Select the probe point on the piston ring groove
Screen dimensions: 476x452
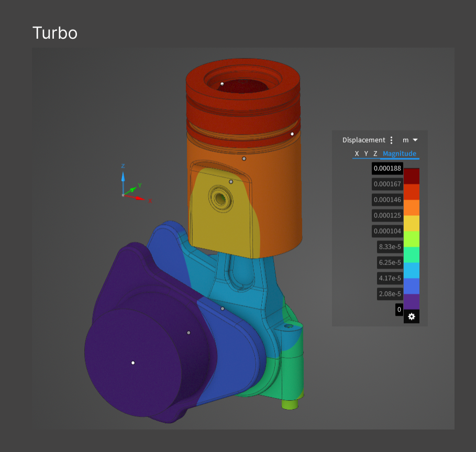click(292, 134)
